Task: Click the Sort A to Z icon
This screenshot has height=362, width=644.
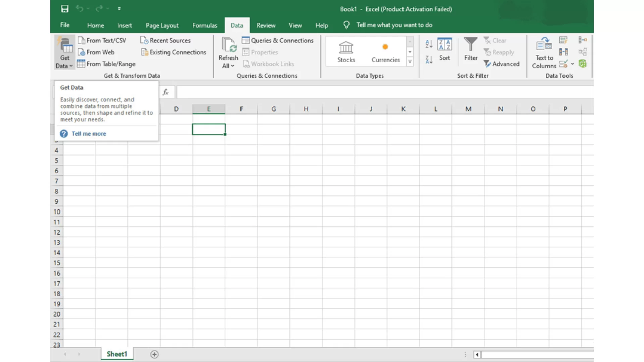Action: [429, 44]
